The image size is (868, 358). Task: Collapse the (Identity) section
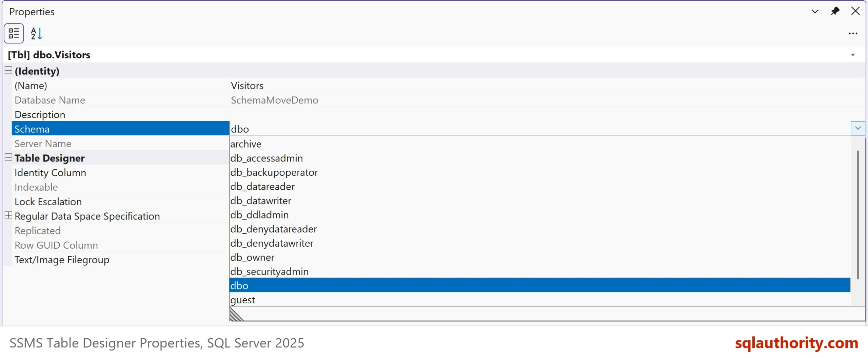click(x=8, y=70)
